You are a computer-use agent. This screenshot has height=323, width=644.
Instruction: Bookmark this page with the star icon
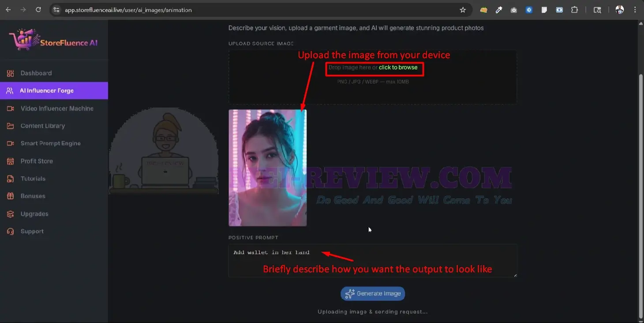coord(463,10)
